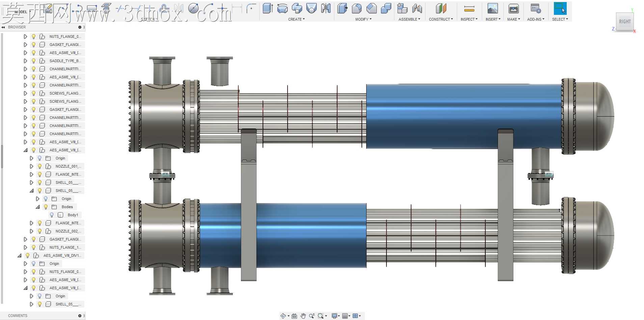This screenshot has height=320, width=644.
Task: Toggle visibility bulb for SADDLE_TYPE_B
Action: click(33, 61)
